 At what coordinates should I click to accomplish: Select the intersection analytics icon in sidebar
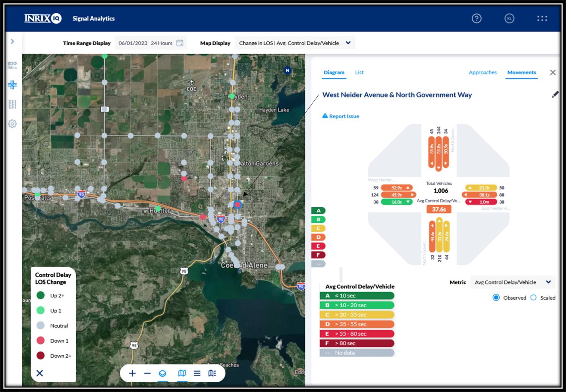12,84
